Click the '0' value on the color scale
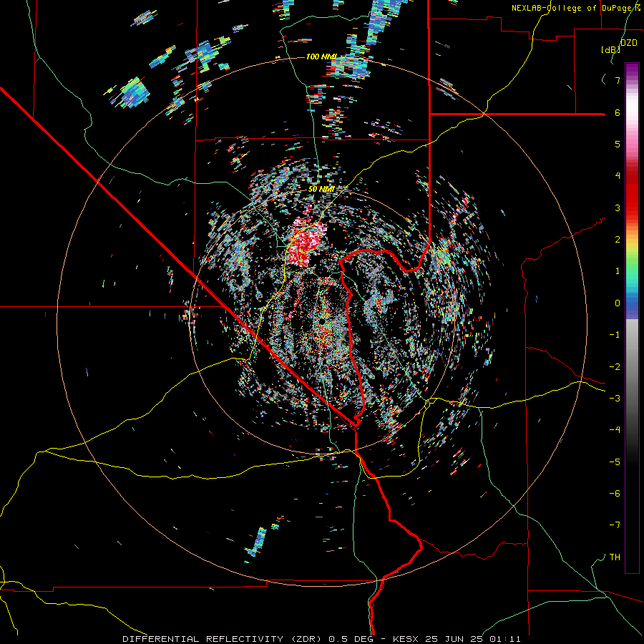Screen dimensions: 644x644 coord(618,303)
